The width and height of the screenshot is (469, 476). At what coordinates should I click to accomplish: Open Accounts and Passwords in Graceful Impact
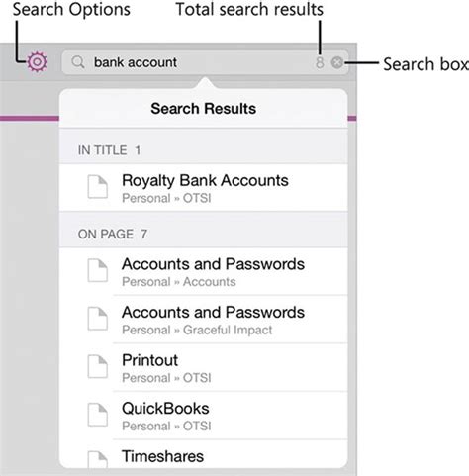point(204,320)
